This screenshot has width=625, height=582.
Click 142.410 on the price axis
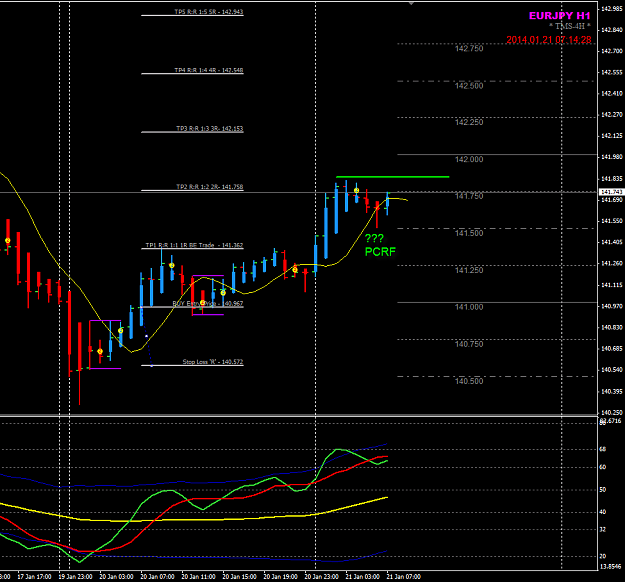[612, 94]
